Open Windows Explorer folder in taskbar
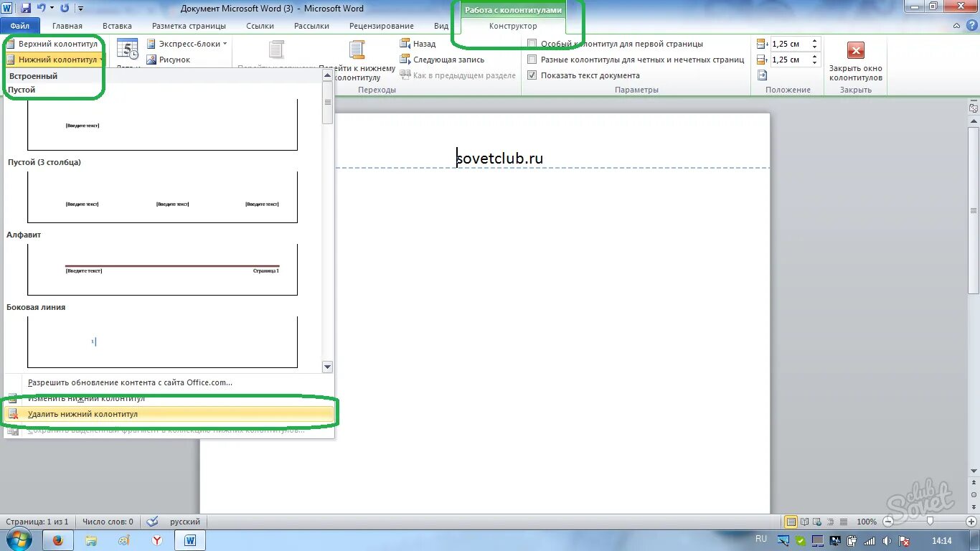 coord(91,540)
